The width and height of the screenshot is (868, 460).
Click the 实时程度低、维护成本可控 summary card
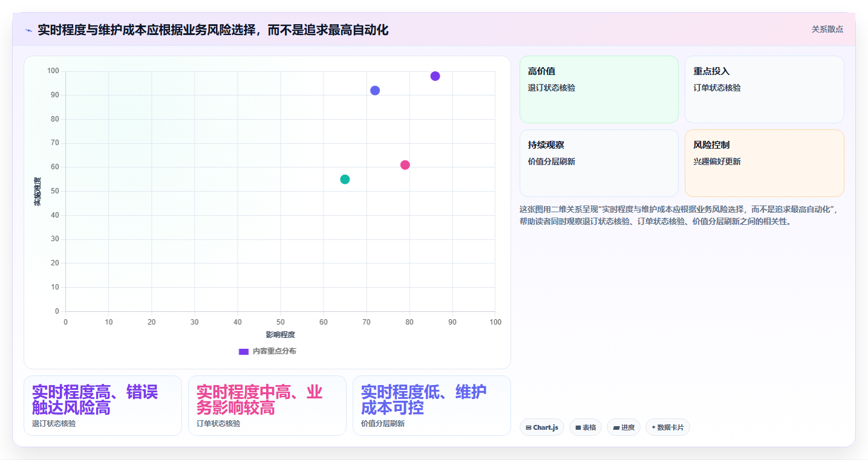tap(432, 406)
